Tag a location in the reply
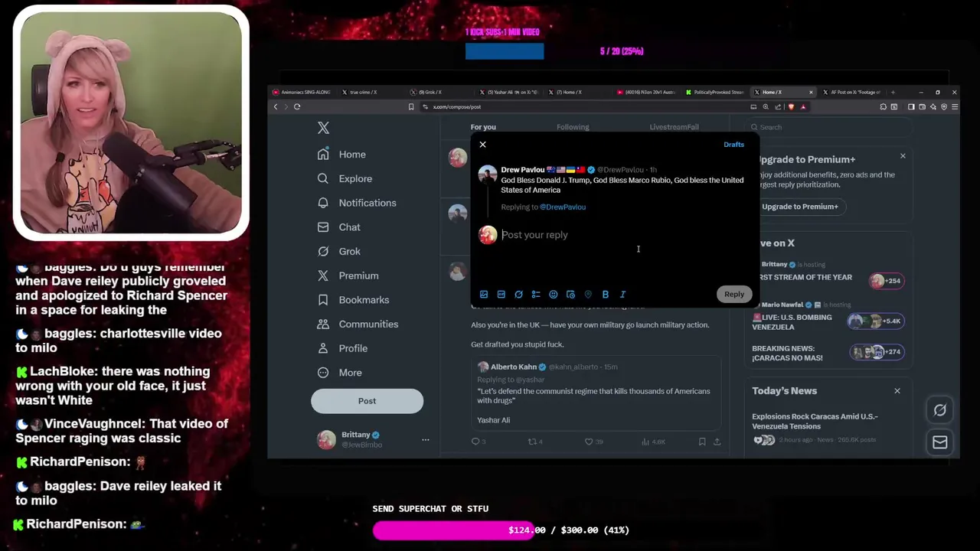Viewport: 980px width, 551px height. click(x=588, y=295)
